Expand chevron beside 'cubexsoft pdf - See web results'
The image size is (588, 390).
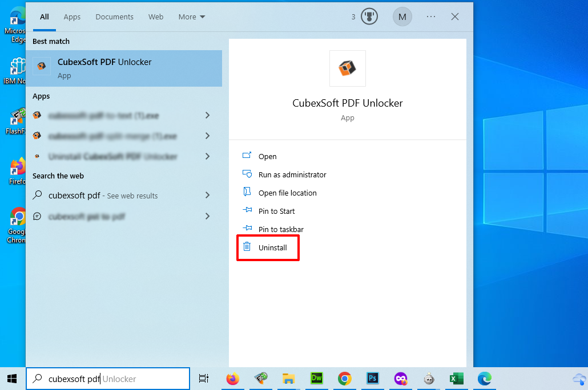207,195
